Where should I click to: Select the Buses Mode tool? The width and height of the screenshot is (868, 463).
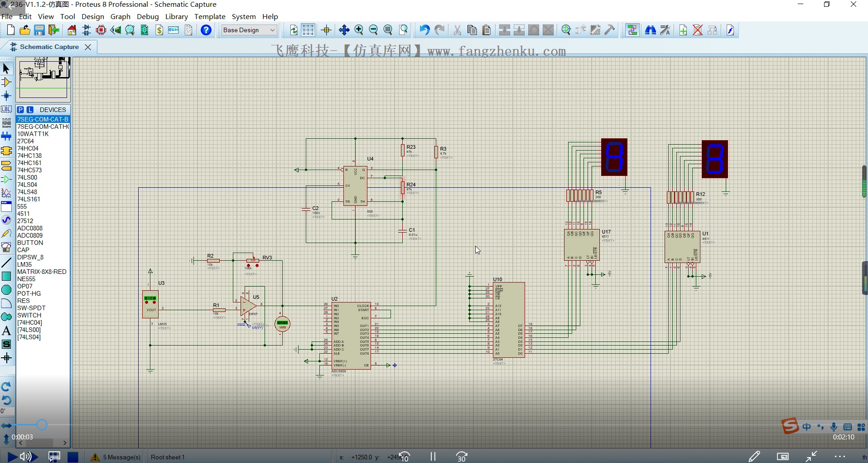click(x=6, y=136)
